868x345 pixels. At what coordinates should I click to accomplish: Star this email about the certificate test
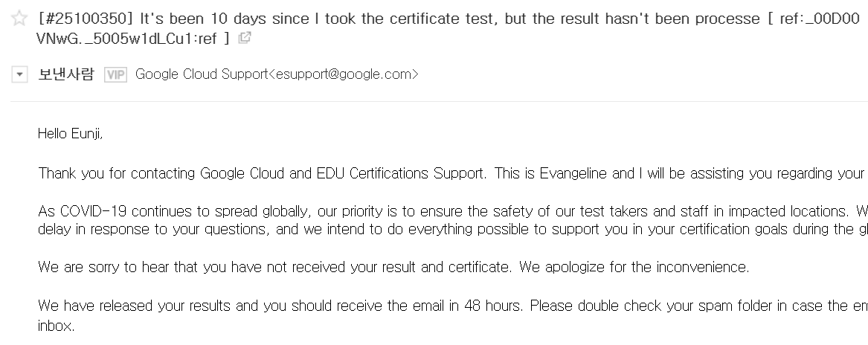click(x=20, y=19)
